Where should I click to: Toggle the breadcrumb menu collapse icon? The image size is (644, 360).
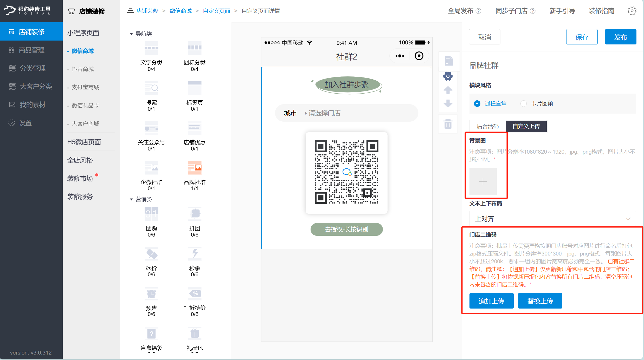(130, 11)
